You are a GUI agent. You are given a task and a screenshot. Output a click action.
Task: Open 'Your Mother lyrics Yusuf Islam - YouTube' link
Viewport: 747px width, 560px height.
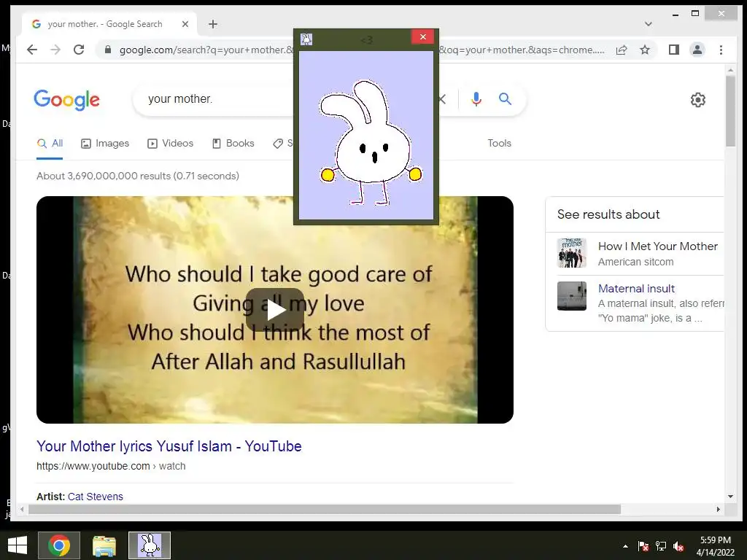pos(169,446)
